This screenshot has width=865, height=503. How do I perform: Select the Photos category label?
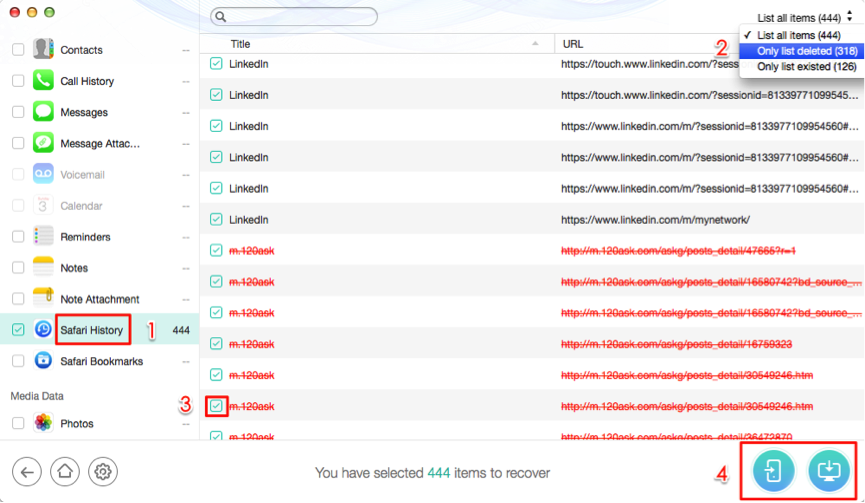coord(77,424)
